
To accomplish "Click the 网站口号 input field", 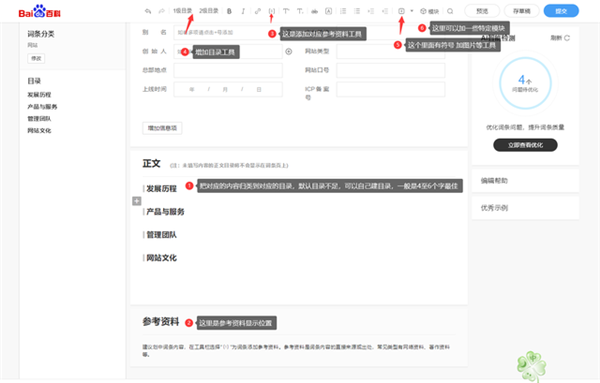I will pyautogui.click(x=391, y=70).
